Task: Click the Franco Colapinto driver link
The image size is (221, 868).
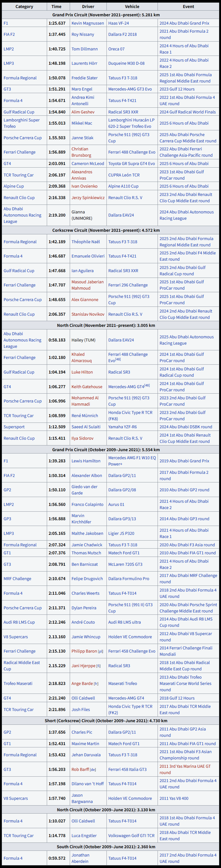Action: point(87,504)
